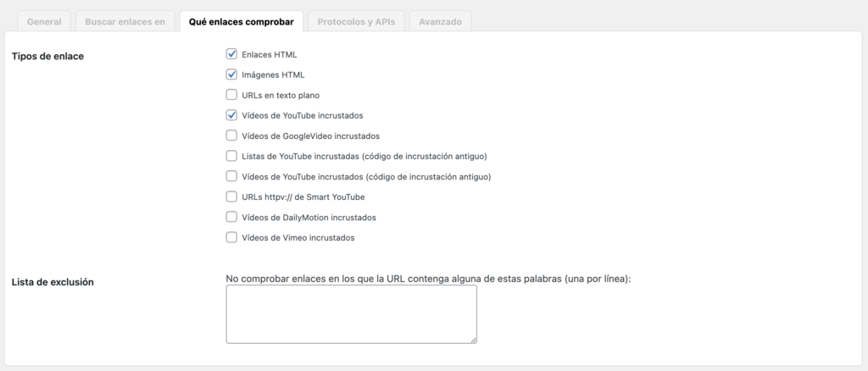The image size is (868, 371).
Task: Open the General tab
Action: click(44, 22)
